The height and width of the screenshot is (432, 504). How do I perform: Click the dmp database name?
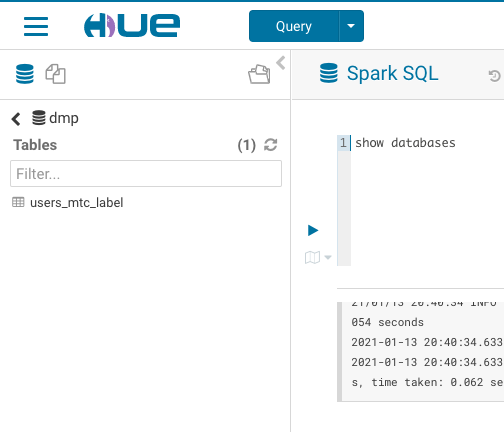(x=64, y=118)
